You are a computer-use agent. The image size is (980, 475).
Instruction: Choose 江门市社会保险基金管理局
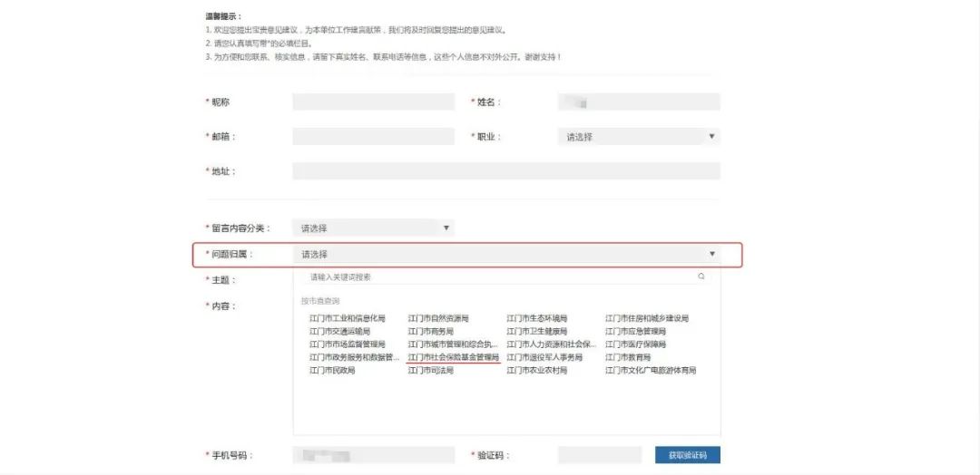pyautogui.click(x=454, y=358)
